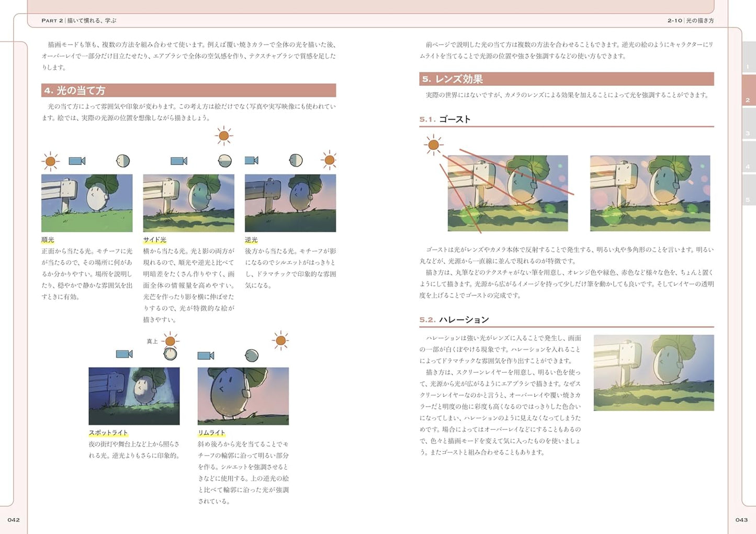
Task: Click the camera icon above the 順光 image
Action: pyautogui.click(x=77, y=161)
